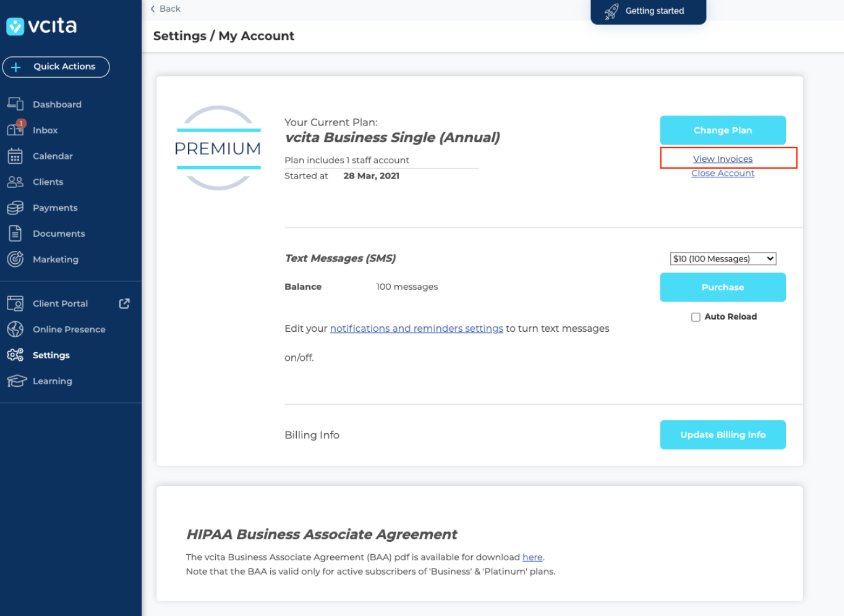Click the Back text link

coord(170,9)
